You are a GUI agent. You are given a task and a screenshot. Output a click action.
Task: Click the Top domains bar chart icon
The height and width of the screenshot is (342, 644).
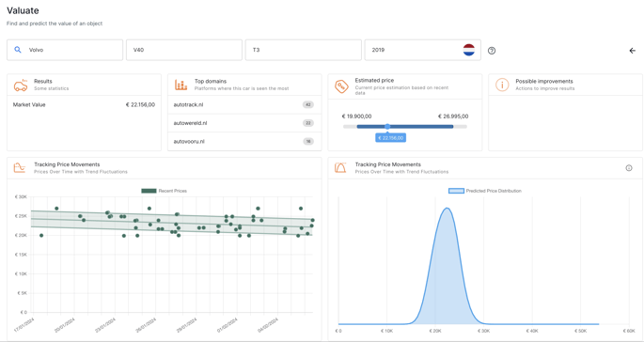pyautogui.click(x=181, y=85)
